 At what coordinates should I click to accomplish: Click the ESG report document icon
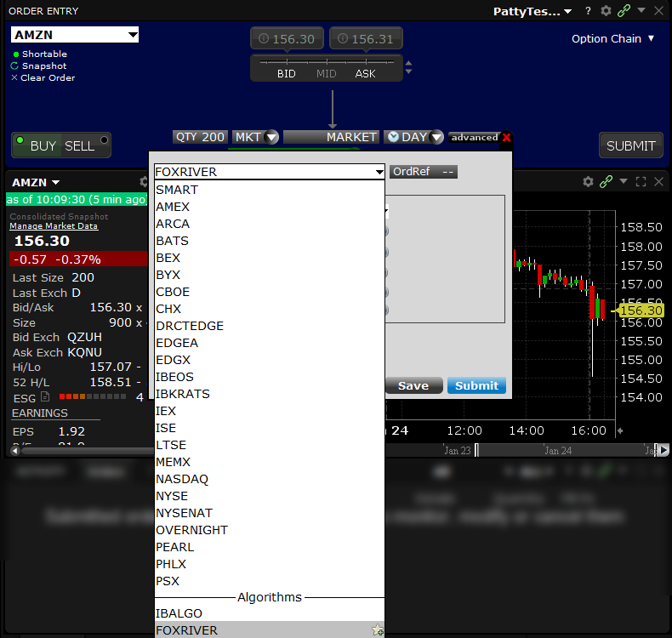(x=45, y=396)
